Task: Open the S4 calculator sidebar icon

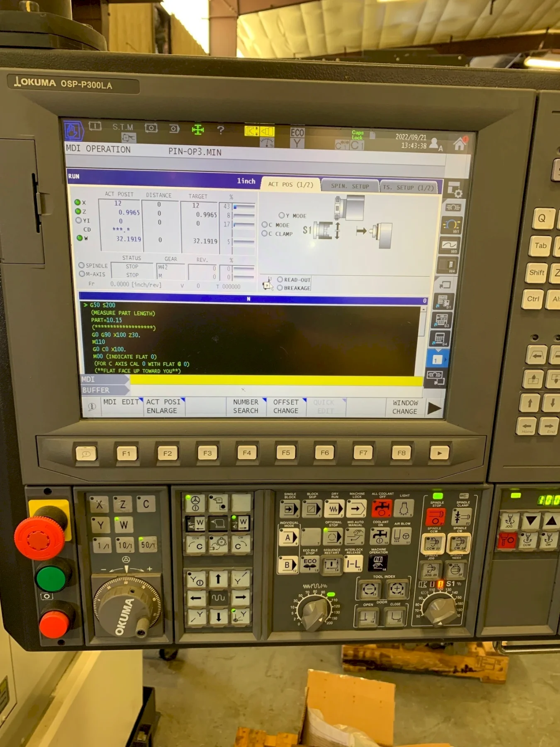Action: coord(440,339)
